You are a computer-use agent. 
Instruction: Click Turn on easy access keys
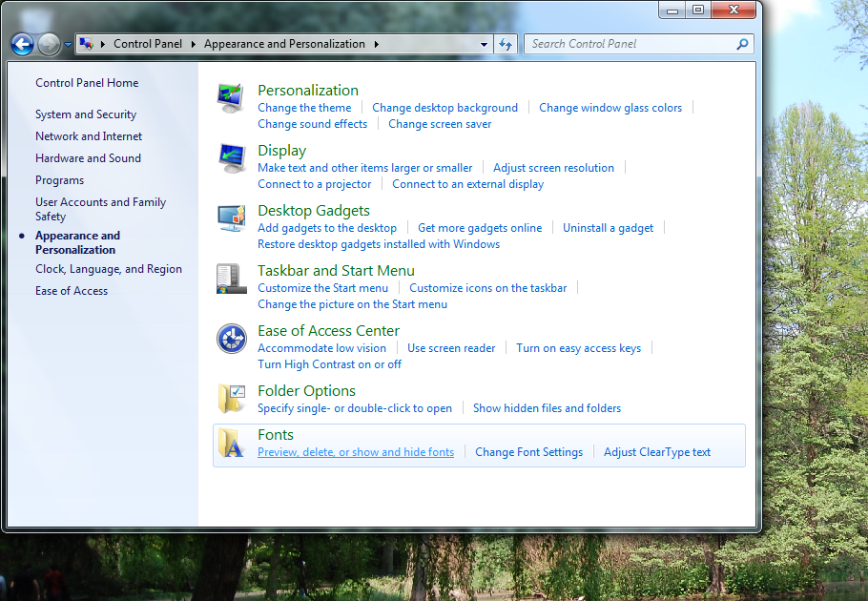[578, 348]
